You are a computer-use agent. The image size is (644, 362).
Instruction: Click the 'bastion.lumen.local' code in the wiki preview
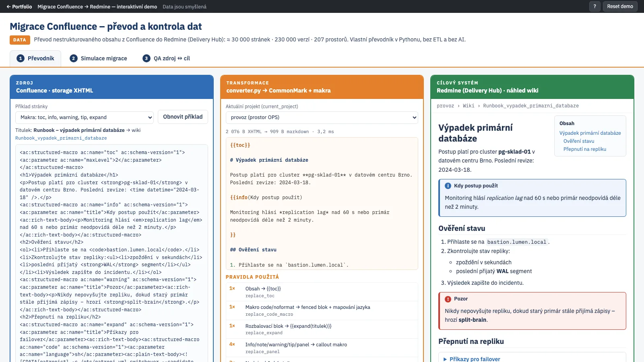[x=517, y=242]
